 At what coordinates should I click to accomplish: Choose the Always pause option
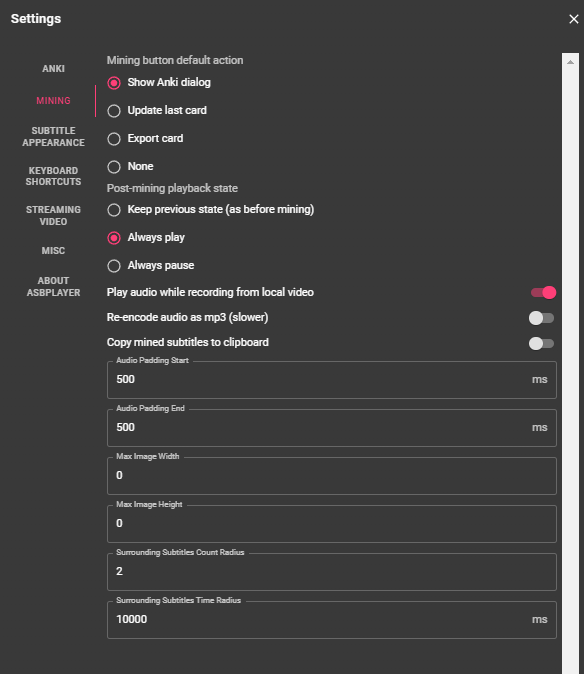tap(114, 266)
